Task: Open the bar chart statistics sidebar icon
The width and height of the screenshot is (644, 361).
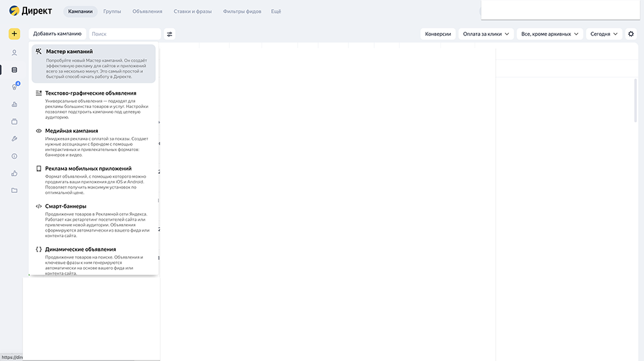Action: click(x=14, y=104)
